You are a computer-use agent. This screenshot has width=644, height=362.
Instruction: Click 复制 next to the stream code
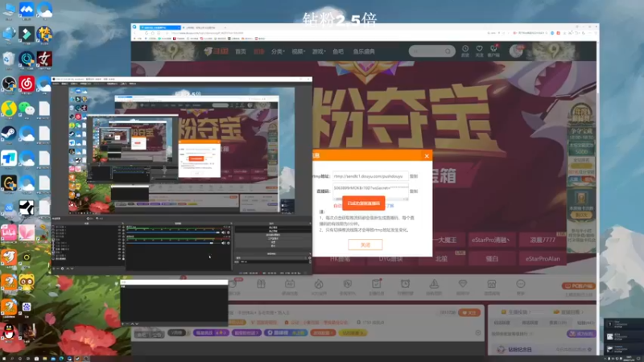pos(414,191)
